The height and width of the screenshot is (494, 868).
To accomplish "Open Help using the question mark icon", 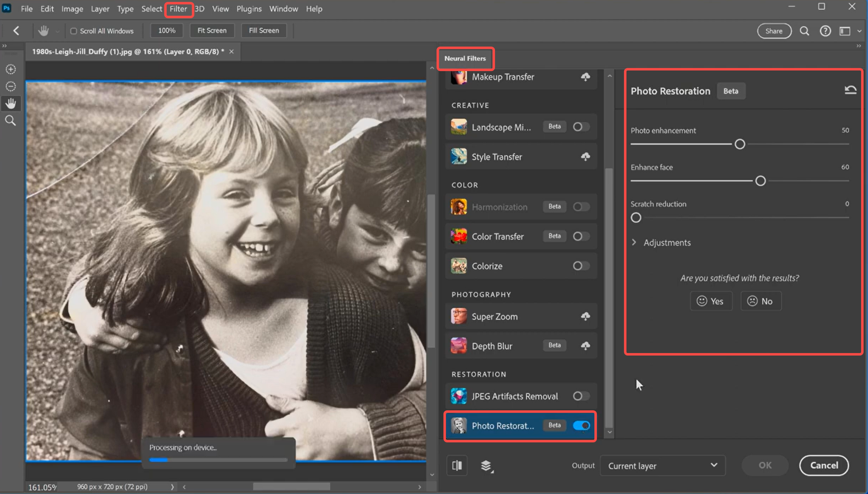I will pos(826,31).
